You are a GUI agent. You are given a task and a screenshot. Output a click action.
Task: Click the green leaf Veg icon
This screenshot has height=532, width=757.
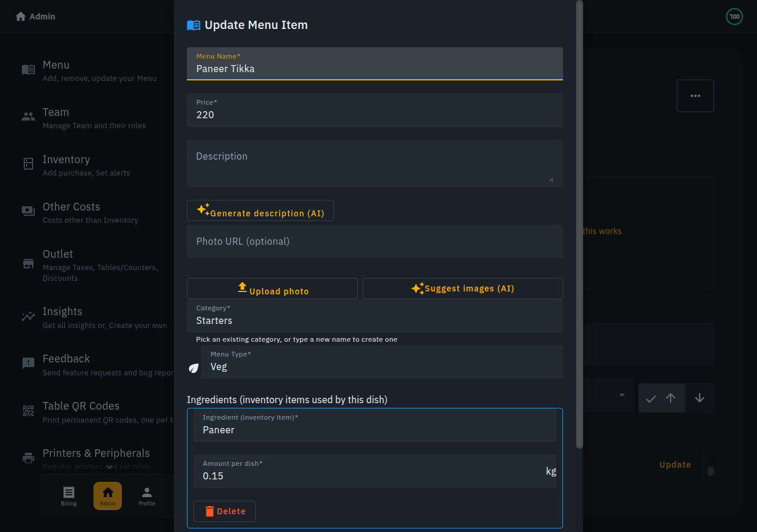(193, 368)
